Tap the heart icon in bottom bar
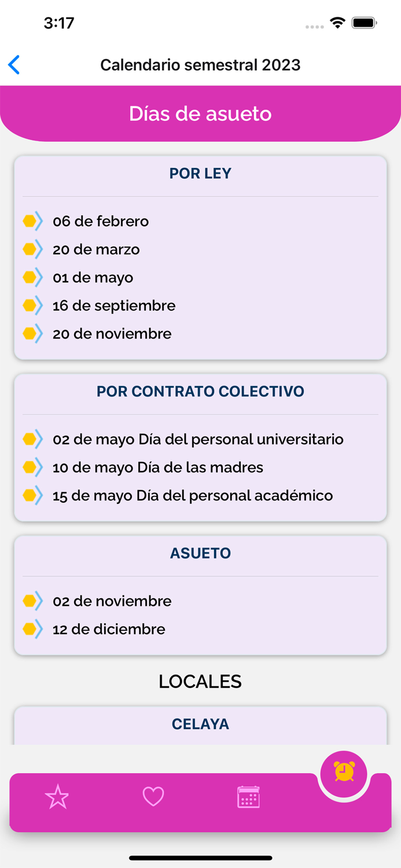This screenshot has width=401, height=868. tap(153, 797)
